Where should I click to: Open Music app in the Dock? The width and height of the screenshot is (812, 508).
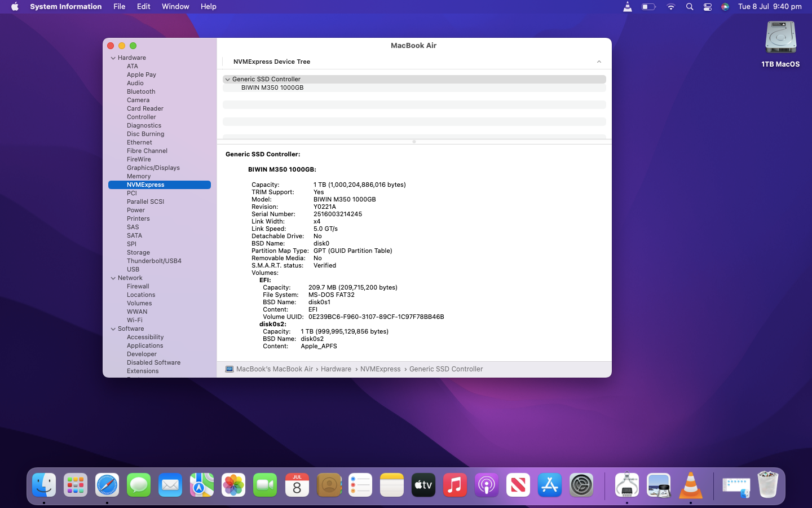pos(455,485)
